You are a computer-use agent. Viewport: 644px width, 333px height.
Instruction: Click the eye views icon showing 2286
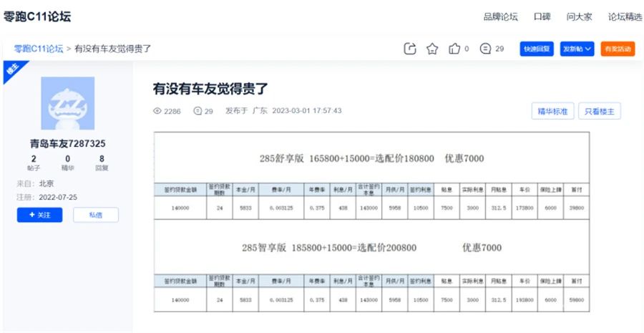[158, 111]
